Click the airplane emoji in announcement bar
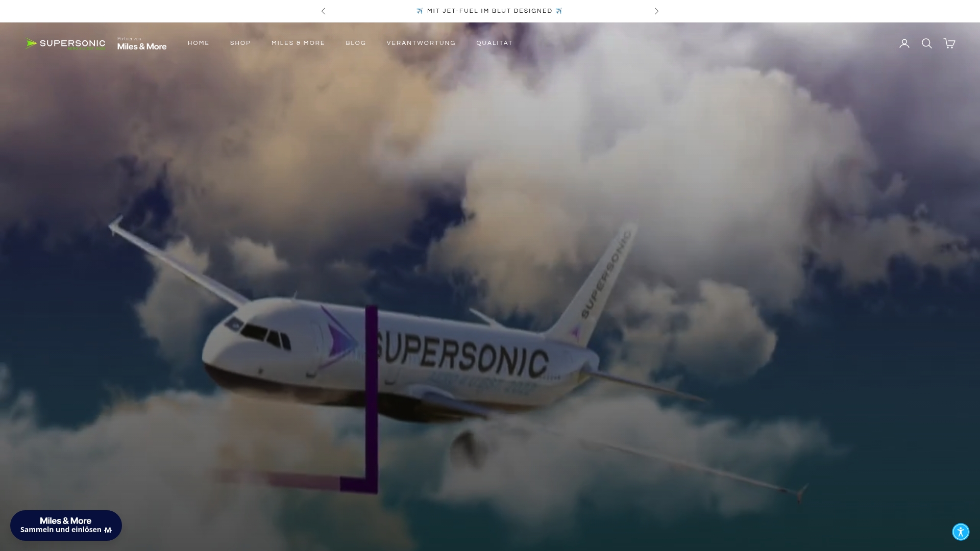The image size is (980, 551). [x=419, y=10]
